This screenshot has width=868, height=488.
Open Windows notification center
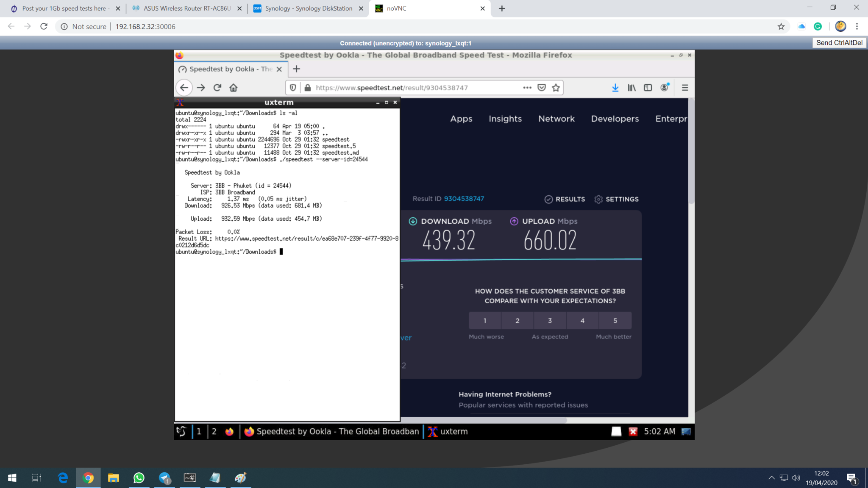click(x=852, y=478)
